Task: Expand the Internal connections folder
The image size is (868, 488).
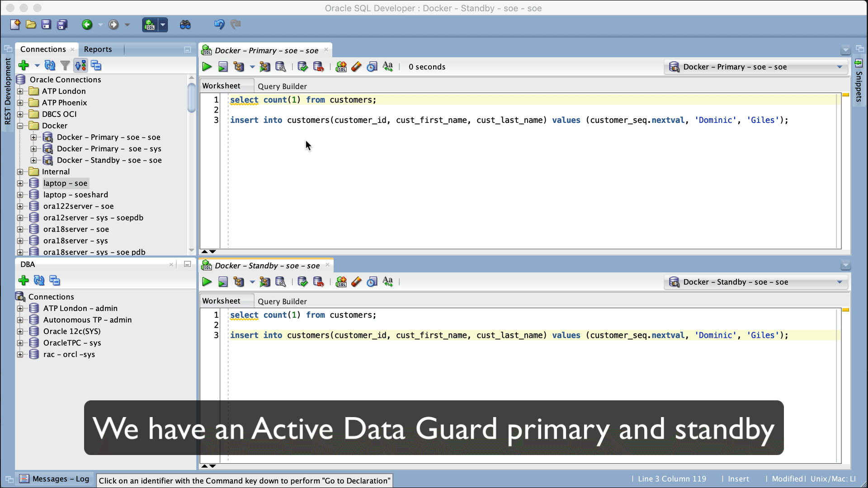Action: [20, 171]
